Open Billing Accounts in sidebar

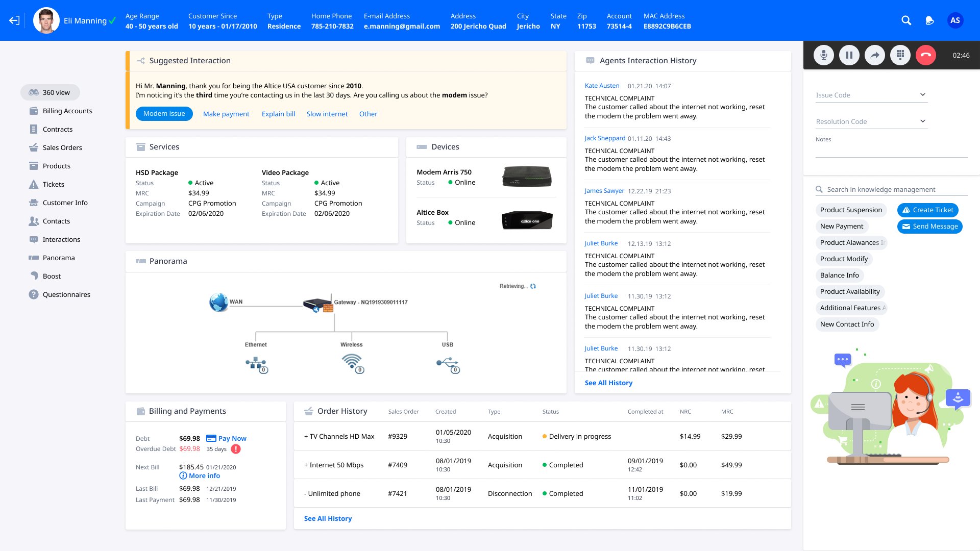coord(61,111)
